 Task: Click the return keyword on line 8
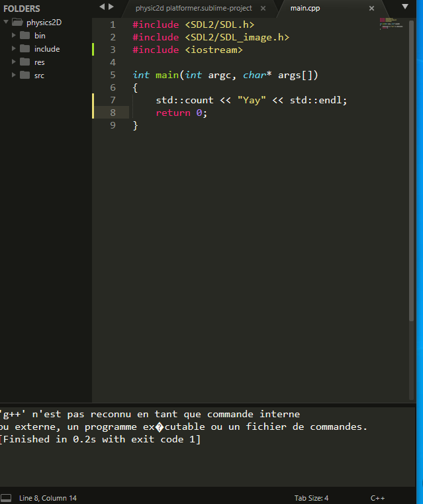click(173, 113)
